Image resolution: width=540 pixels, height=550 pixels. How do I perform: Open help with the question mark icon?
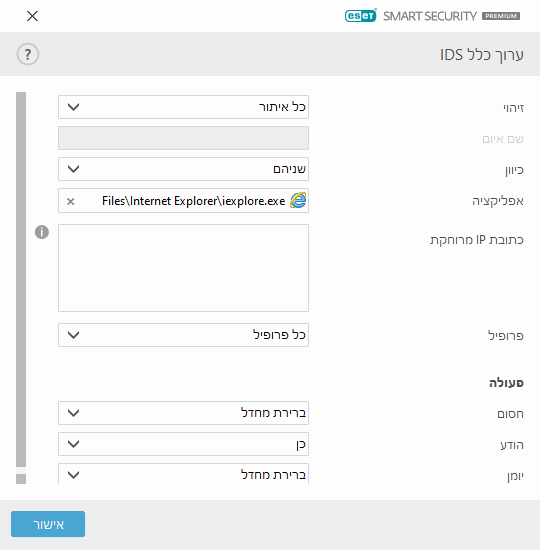point(28,54)
